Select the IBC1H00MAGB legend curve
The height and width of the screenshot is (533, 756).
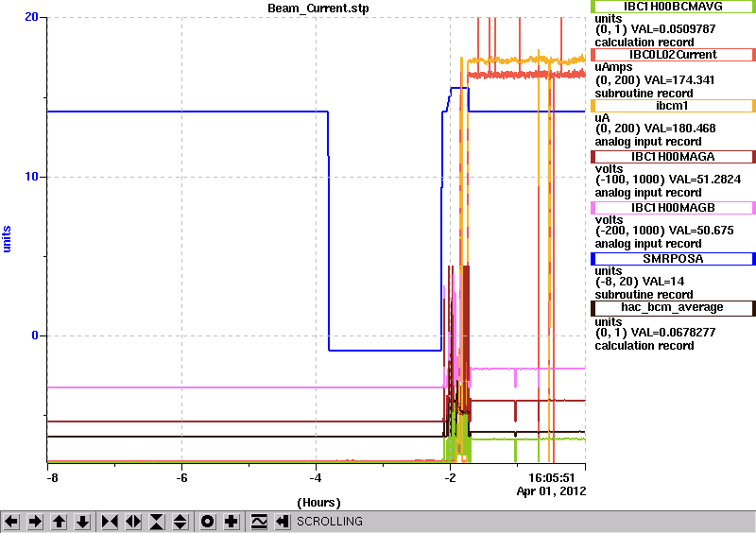coord(673,208)
